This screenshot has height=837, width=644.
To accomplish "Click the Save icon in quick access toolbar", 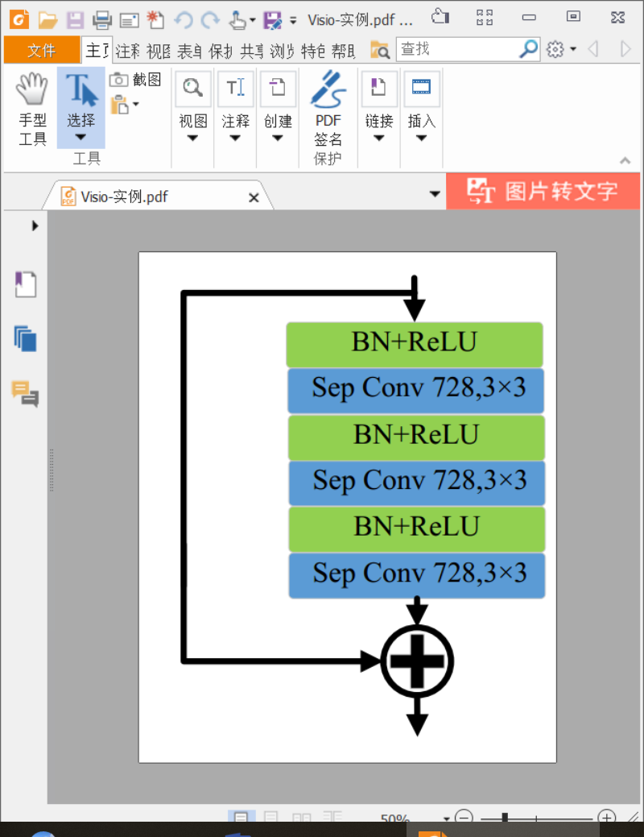I will pyautogui.click(x=74, y=19).
